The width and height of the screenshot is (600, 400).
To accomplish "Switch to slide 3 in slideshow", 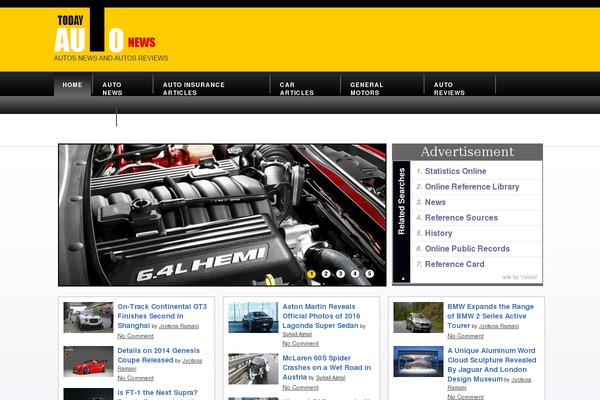I will pyautogui.click(x=340, y=274).
